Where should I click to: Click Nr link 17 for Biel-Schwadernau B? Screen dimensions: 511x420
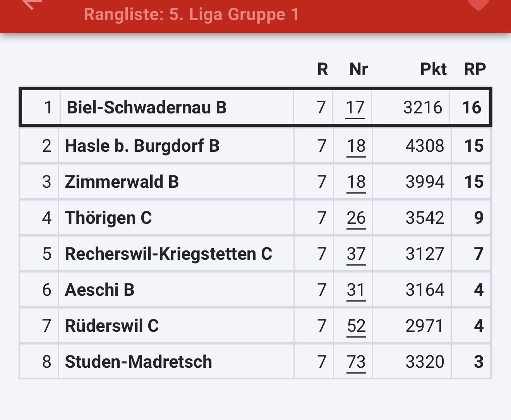coord(355,108)
